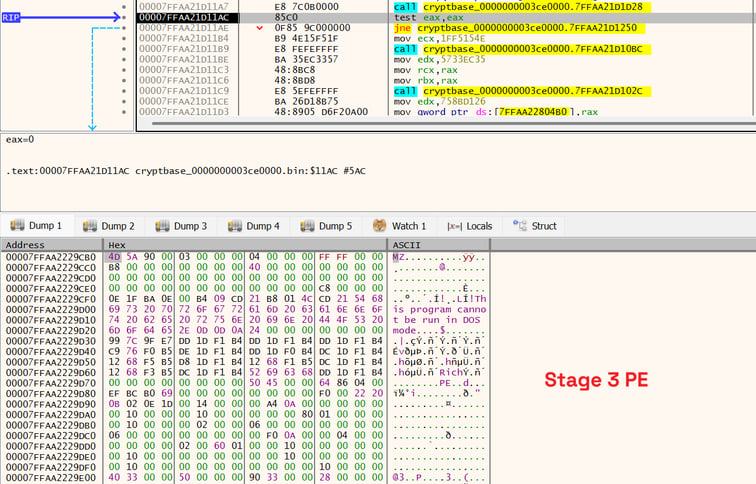Click the Dump 1 tab icon
756x484 pixels.
[17, 226]
